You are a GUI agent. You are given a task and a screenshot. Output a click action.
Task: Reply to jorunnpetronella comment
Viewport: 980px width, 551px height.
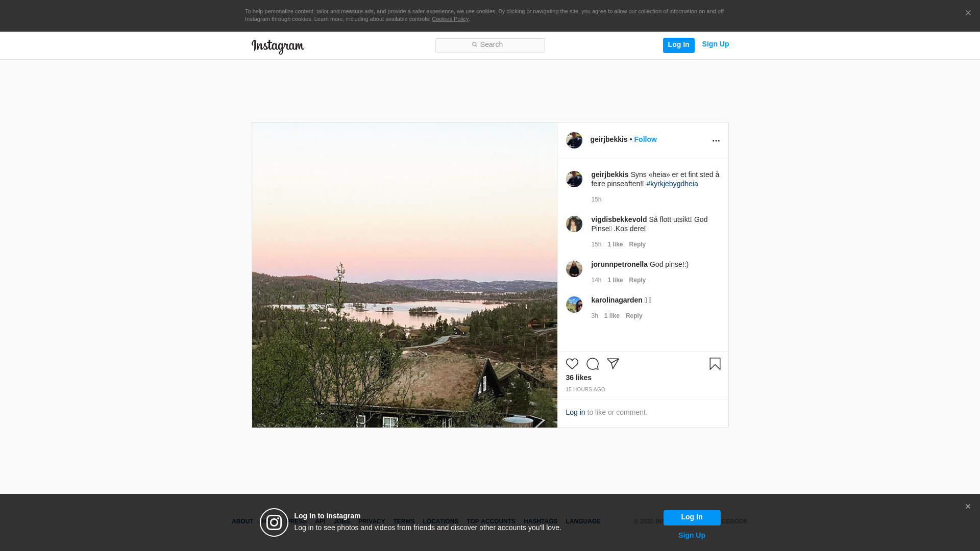point(637,280)
